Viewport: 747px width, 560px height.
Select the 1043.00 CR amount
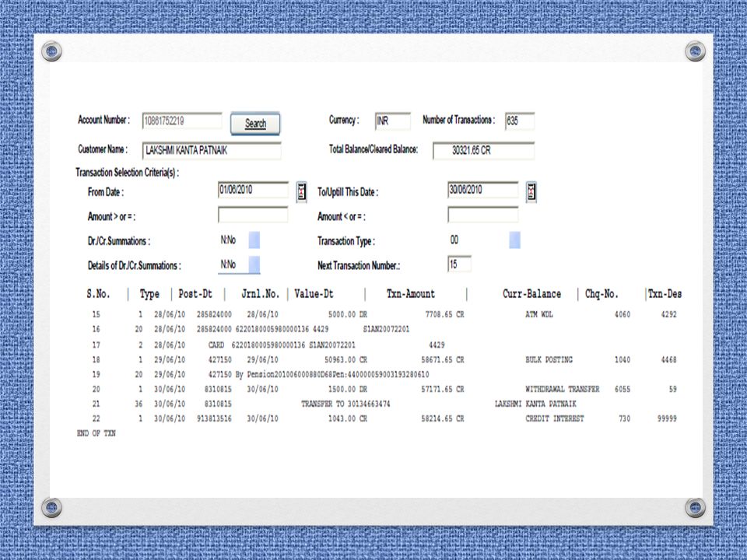click(348, 418)
